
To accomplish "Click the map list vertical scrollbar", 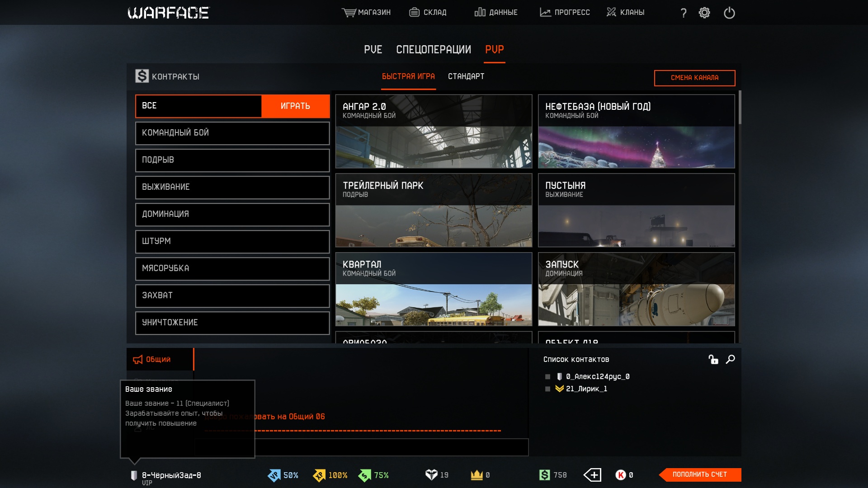I will coord(740,108).
